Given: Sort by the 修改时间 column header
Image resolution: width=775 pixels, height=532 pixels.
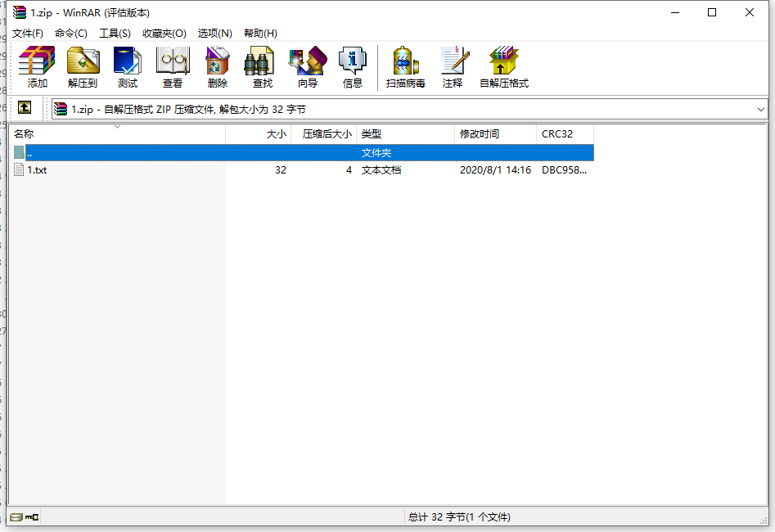Looking at the screenshot, I should click(x=495, y=134).
